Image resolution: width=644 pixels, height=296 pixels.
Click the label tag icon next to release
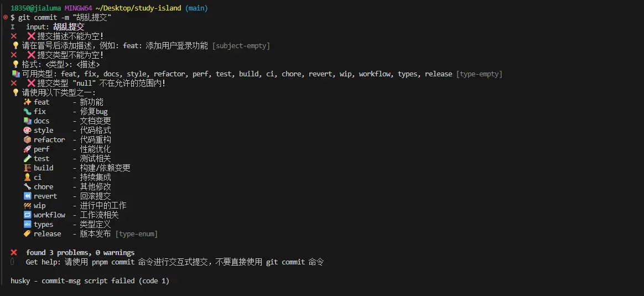[x=27, y=234]
